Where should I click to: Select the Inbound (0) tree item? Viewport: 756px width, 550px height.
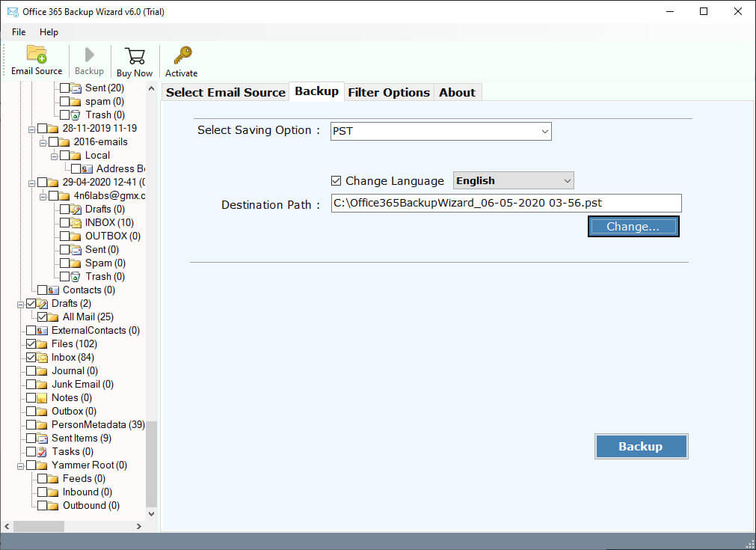(x=87, y=492)
